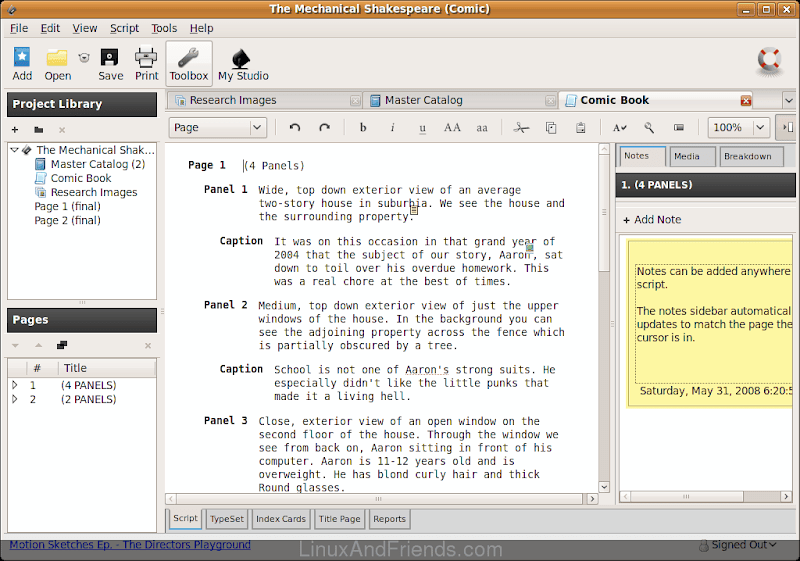The image size is (800, 561).
Task: Run spell check from editor toolbar
Action: (619, 128)
